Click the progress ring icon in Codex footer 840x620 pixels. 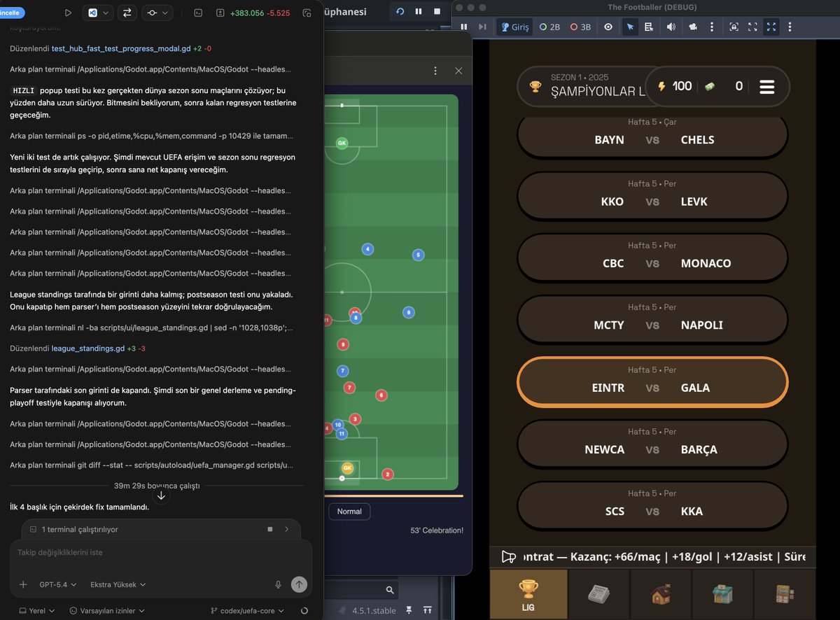304,611
